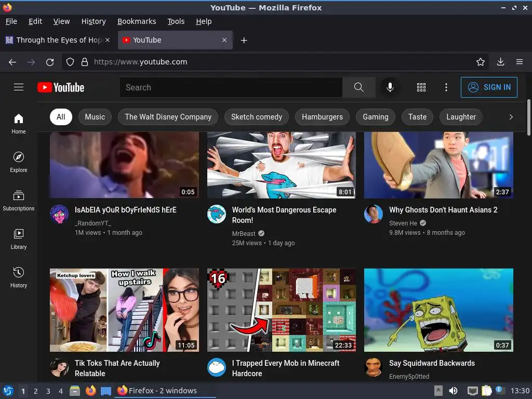Viewport: 532px width, 399px height.
Task: Open History in the YouTube sidebar
Action: pyautogui.click(x=19, y=278)
